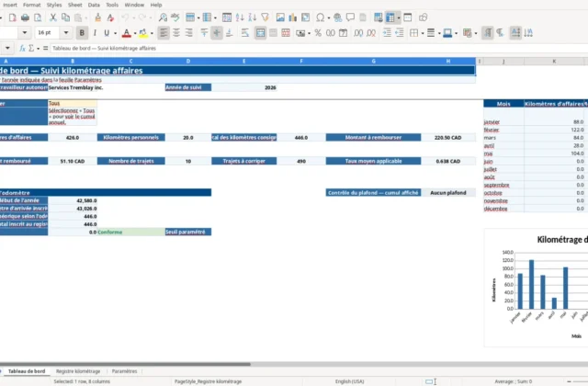Format as percent with the % icon
Viewport: 588px width, 386px height.
[318, 33]
